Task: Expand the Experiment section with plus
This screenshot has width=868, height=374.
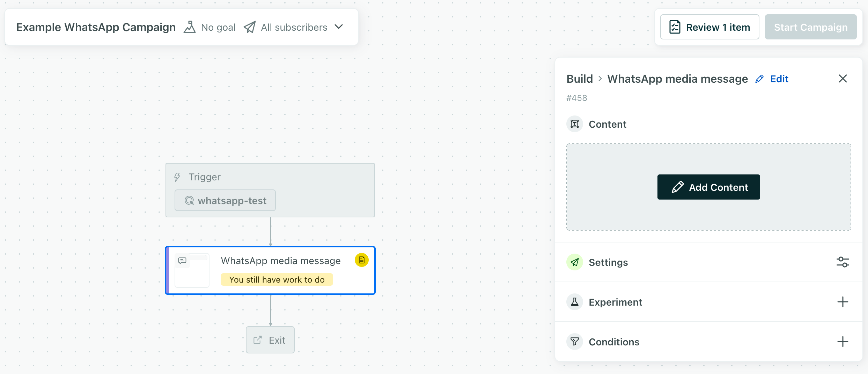Action: 843,302
